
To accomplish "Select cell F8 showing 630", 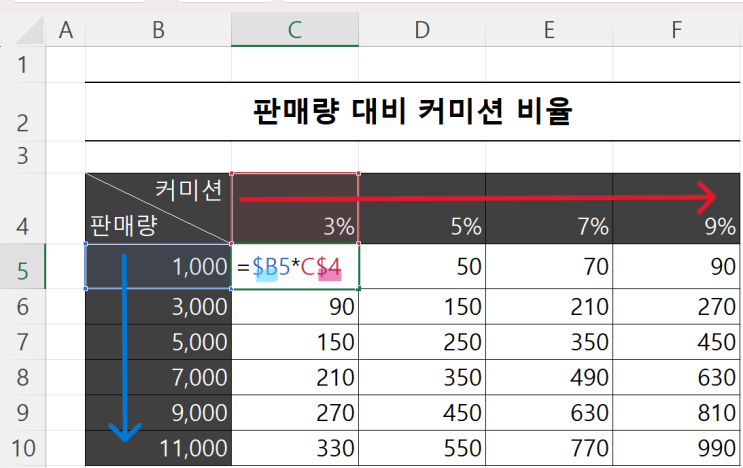I will point(676,377).
